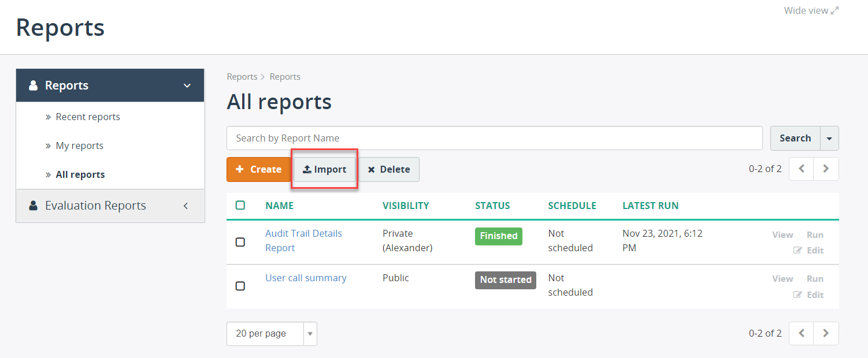Open the User call summary report link

click(306, 278)
